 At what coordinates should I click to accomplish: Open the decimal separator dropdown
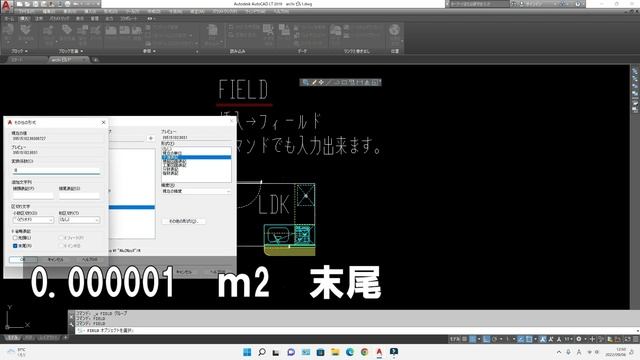[33, 220]
